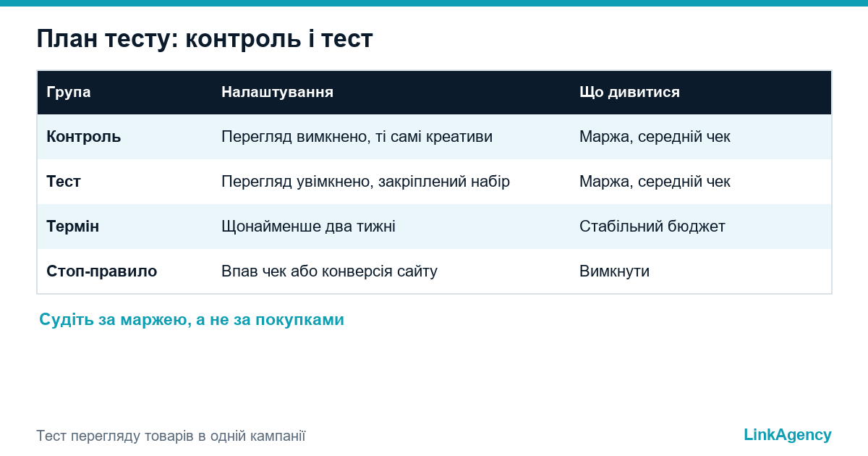Click 'Маржа, середній чек' in the Контроль row

[655, 136]
